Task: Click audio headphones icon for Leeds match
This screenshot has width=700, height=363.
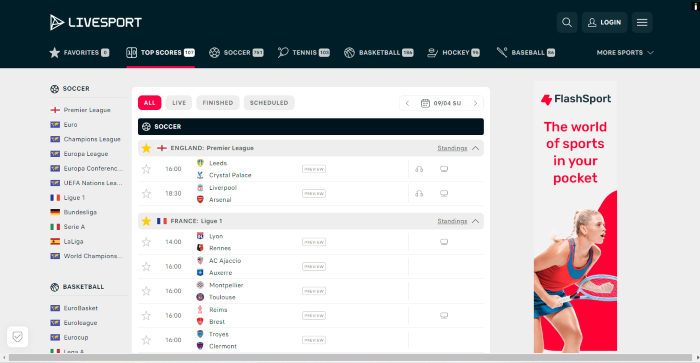Action: coord(419,169)
